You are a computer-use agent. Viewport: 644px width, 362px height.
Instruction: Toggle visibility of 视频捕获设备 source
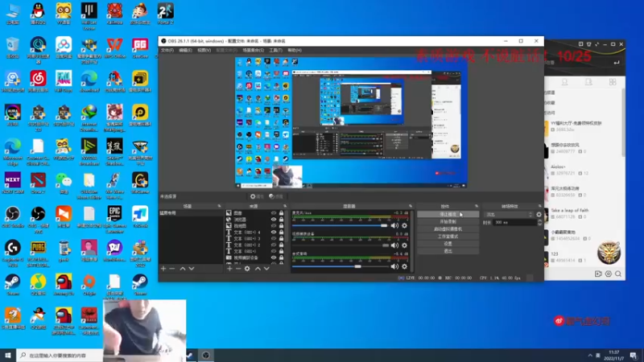pyautogui.click(x=274, y=257)
